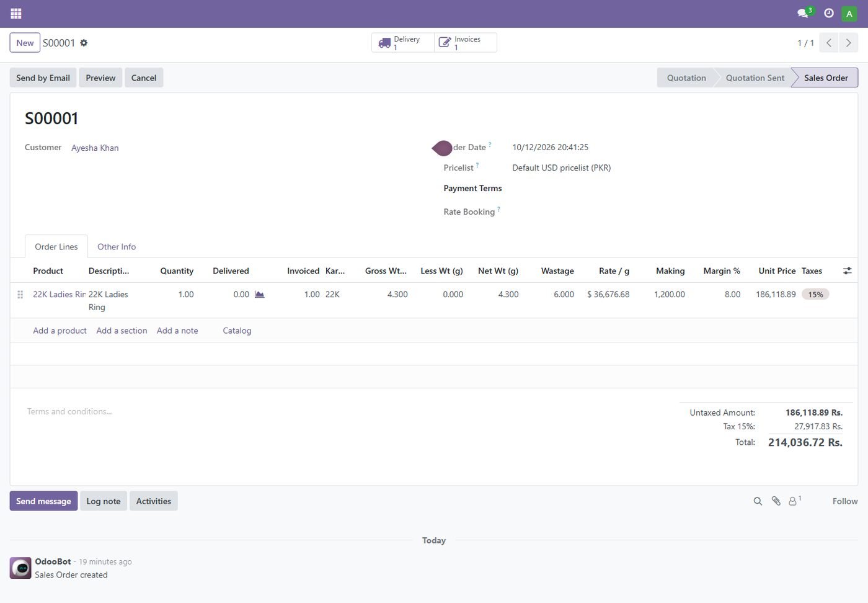Image resolution: width=868 pixels, height=603 pixels.
Task: Open the user avatar menu
Action: point(849,14)
